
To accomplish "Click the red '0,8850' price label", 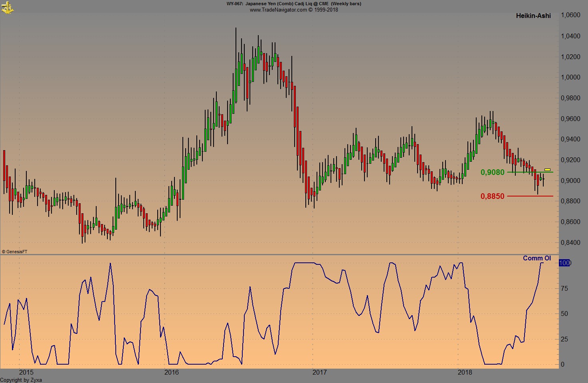I will (493, 196).
